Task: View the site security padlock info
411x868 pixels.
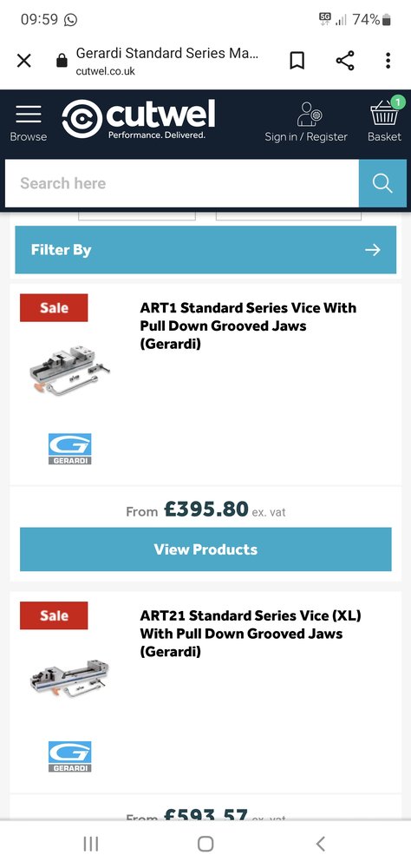Action: pyautogui.click(x=62, y=61)
